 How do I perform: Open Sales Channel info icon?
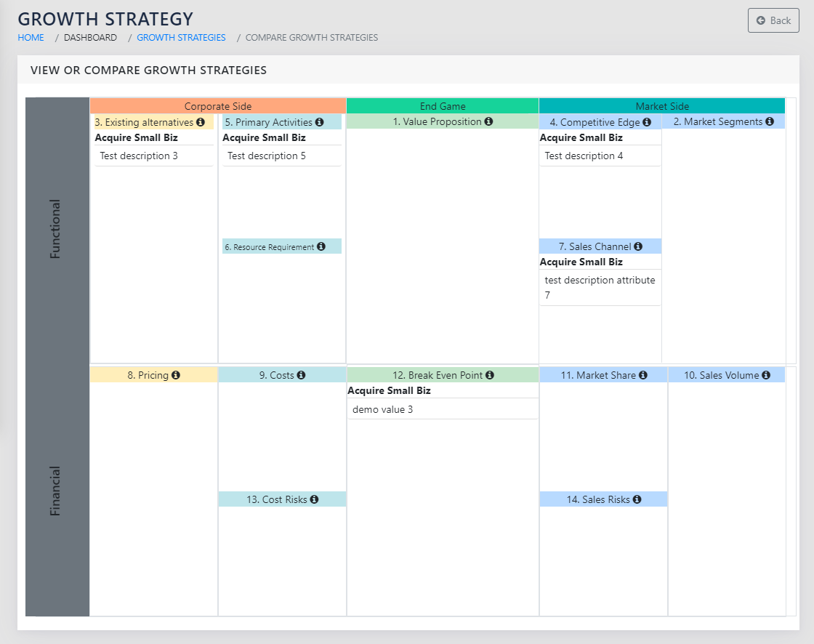[638, 246]
